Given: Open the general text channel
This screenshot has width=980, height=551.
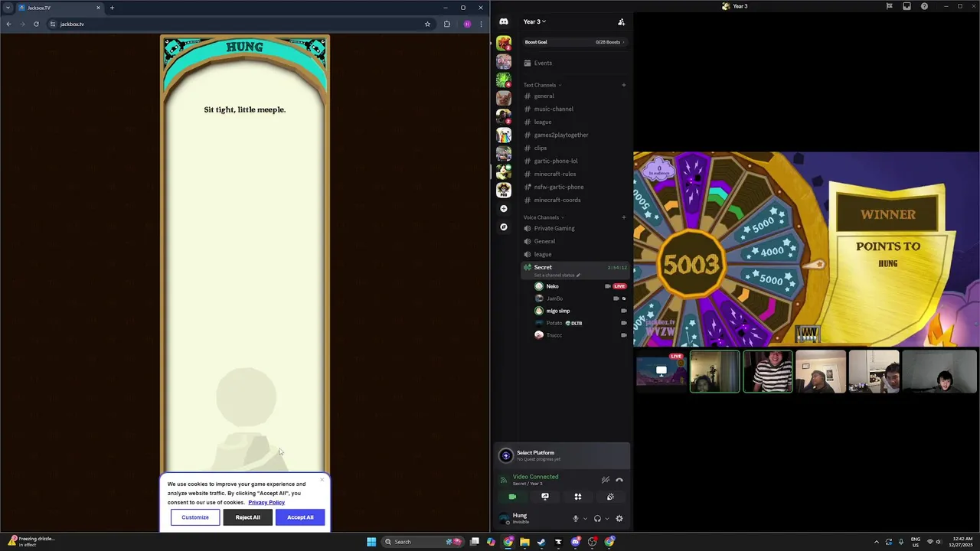Looking at the screenshot, I should pos(574,96).
